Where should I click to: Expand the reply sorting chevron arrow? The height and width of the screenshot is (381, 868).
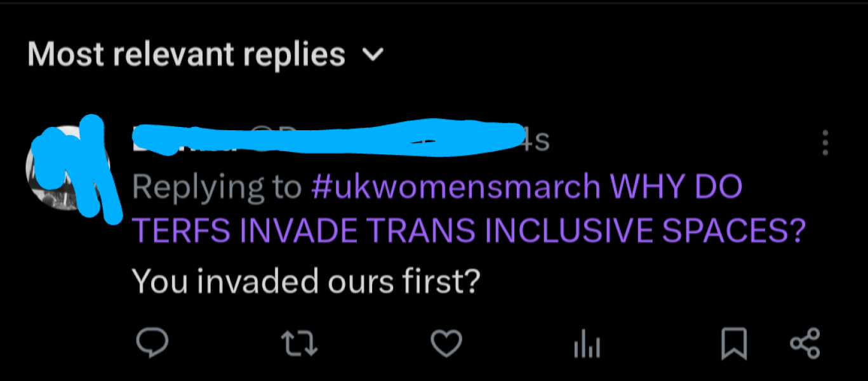[373, 55]
